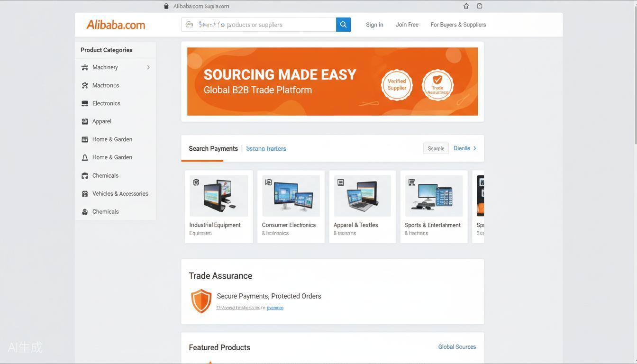Open the Global Sources link
Screen dimensions: 637x364
click(457, 347)
